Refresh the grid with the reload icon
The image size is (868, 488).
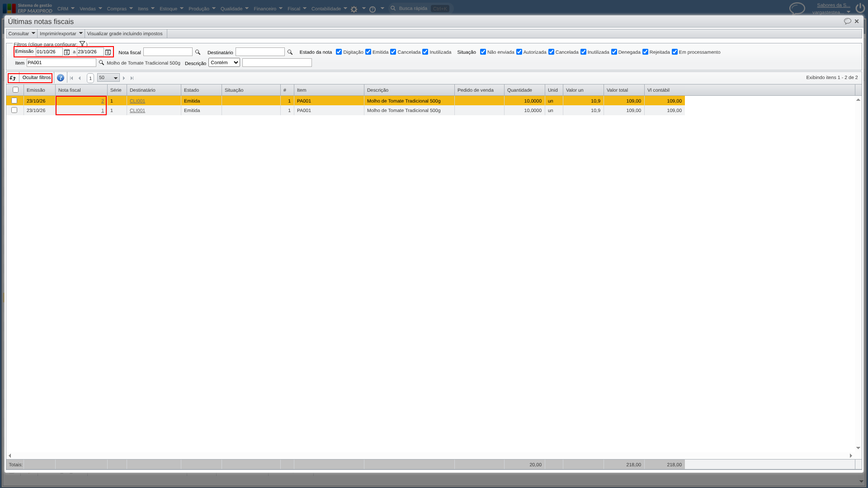[13, 78]
